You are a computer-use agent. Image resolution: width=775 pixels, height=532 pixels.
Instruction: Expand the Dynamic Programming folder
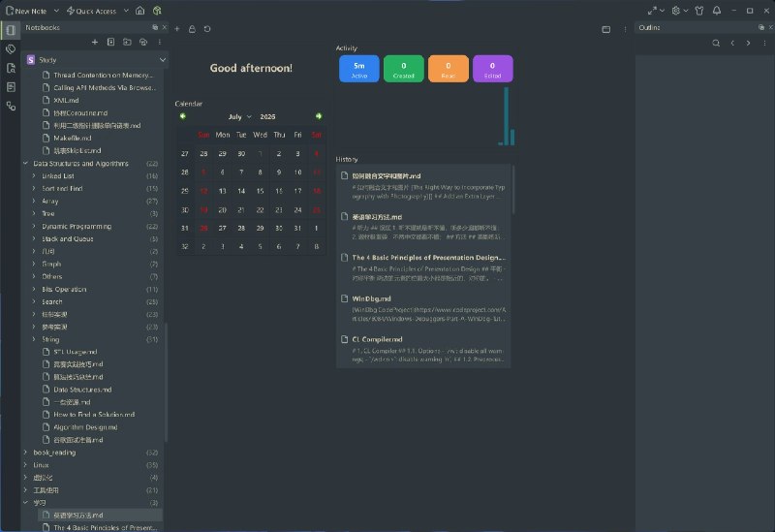[x=34, y=227]
